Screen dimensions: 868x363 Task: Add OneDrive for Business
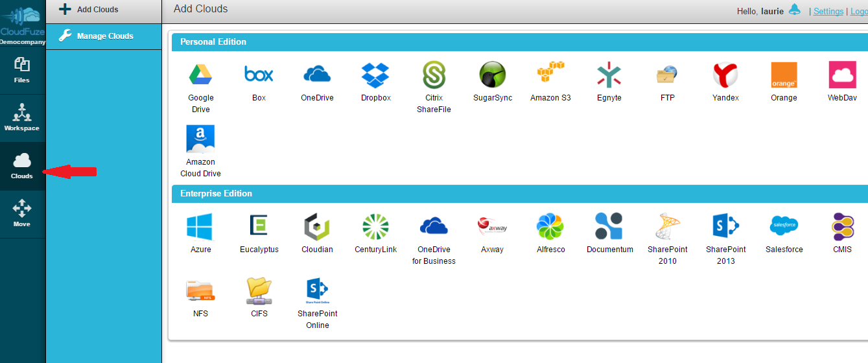tap(434, 227)
